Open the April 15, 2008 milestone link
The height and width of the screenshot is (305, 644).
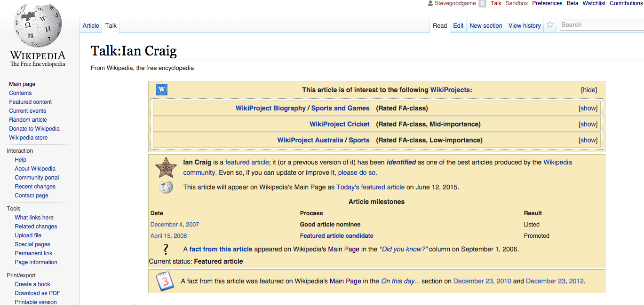point(169,236)
